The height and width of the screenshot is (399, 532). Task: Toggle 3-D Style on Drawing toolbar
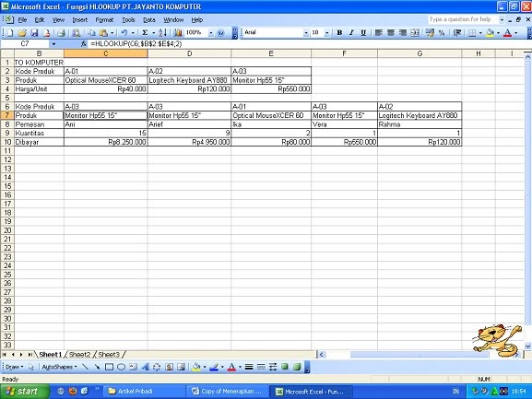coord(297,367)
